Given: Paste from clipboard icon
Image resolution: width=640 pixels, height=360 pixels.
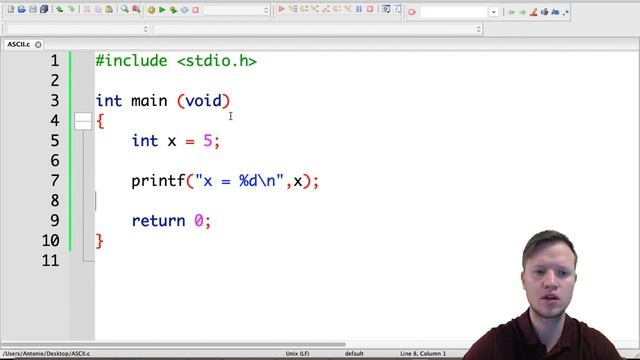Looking at the screenshot, I should [109, 9].
